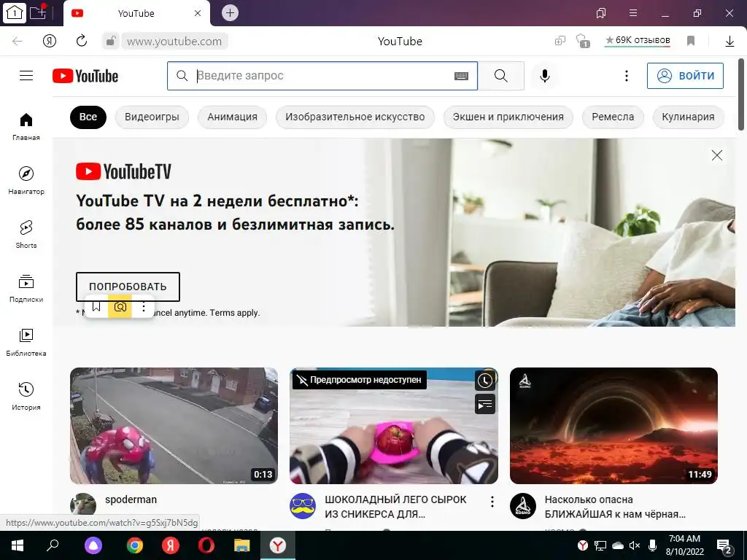This screenshot has height=560, width=747.
Task: Click the page vertical scrollbar
Action: point(741,94)
